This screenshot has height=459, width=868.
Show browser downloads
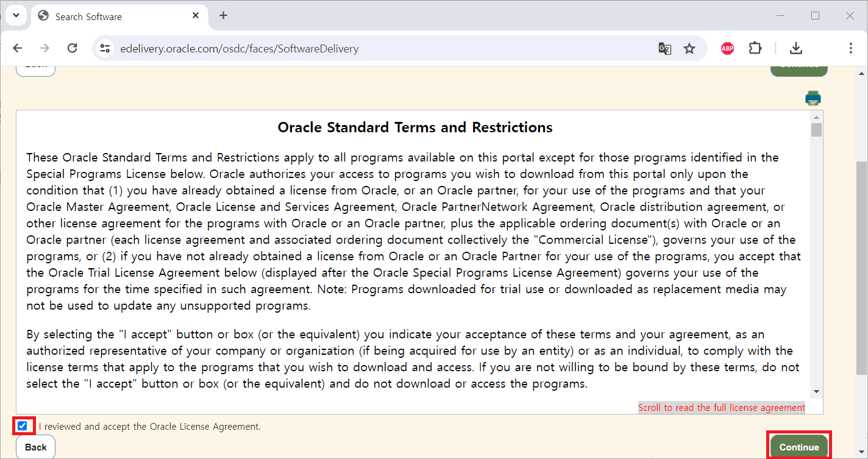(795, 48)
